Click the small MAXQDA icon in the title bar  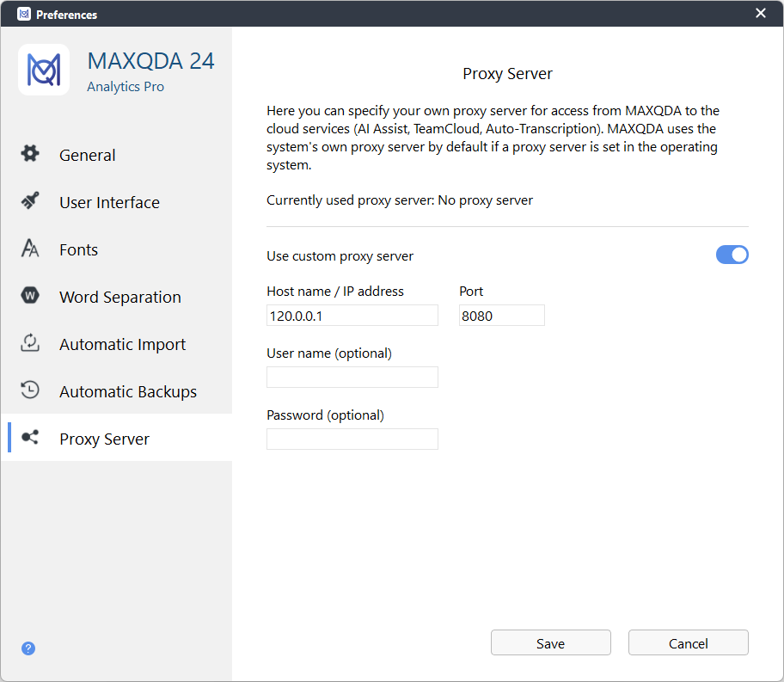[24, 14]
